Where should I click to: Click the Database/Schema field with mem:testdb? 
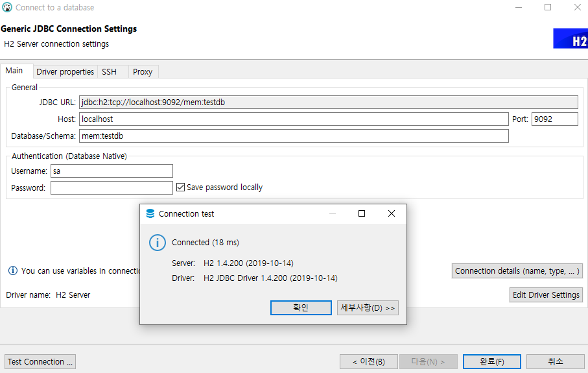click(294, 136)
